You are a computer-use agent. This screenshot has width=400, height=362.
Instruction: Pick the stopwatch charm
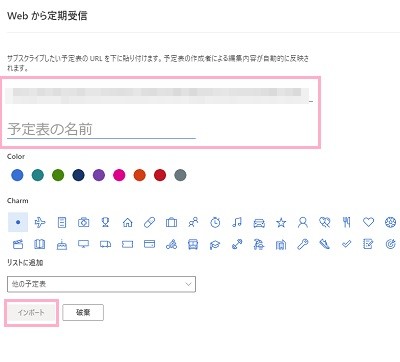[x=215, y=222]
